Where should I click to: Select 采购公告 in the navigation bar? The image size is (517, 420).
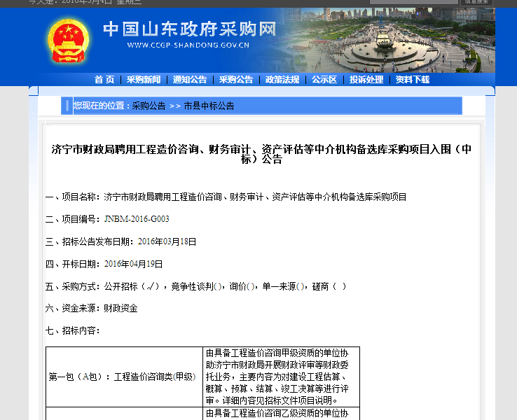(x=236, y=80)
